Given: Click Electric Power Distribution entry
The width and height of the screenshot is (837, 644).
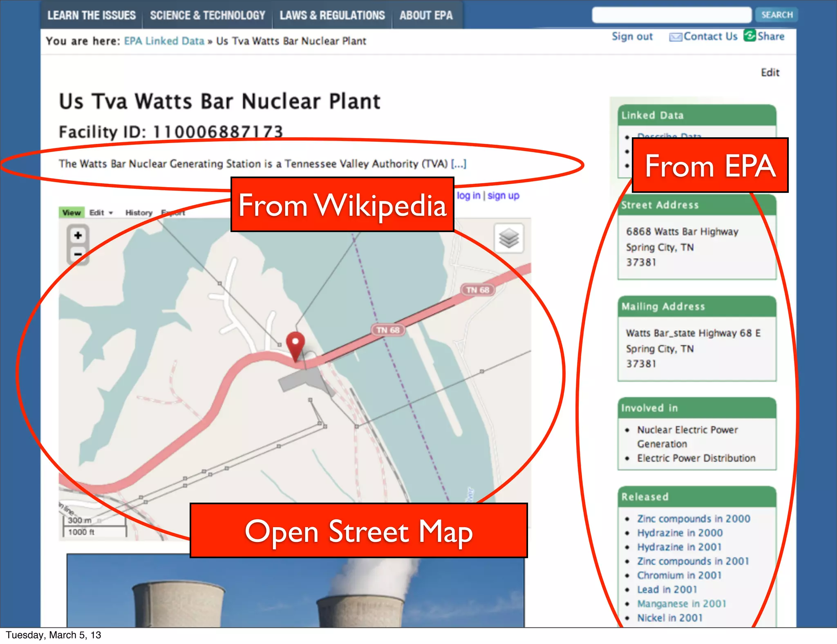Looking at the screenshot, I should pyautogui.click(x=696, y=458).
